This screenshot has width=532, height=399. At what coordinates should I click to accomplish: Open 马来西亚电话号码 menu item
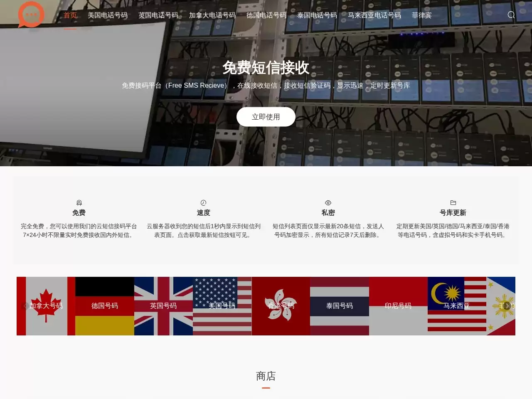(374, 15)
